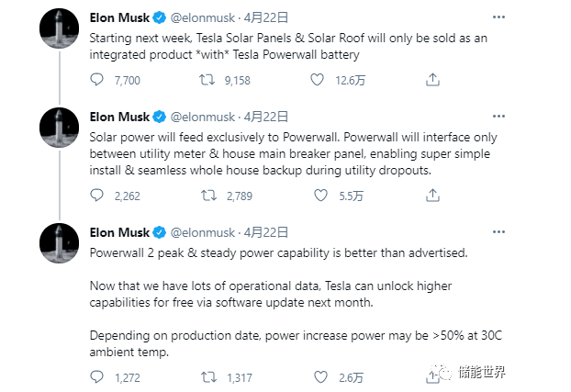Share the whole house backup tweet
Image resolution: width=571 pixels, height=392 pixels.
click(432, 196)
